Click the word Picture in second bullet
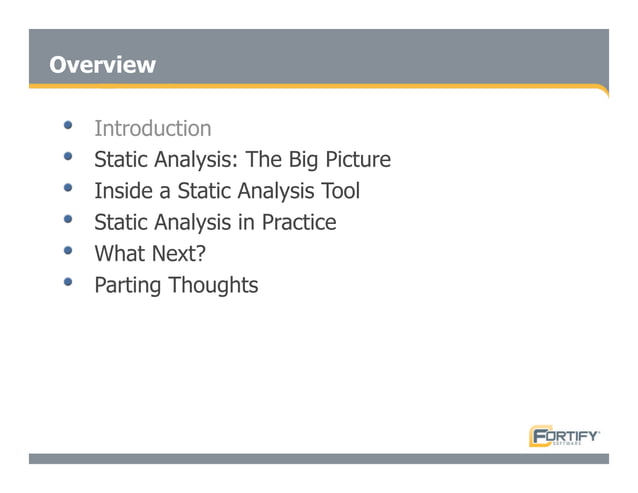The height and width of the screenshot is (493, 638). pos(358,159)
